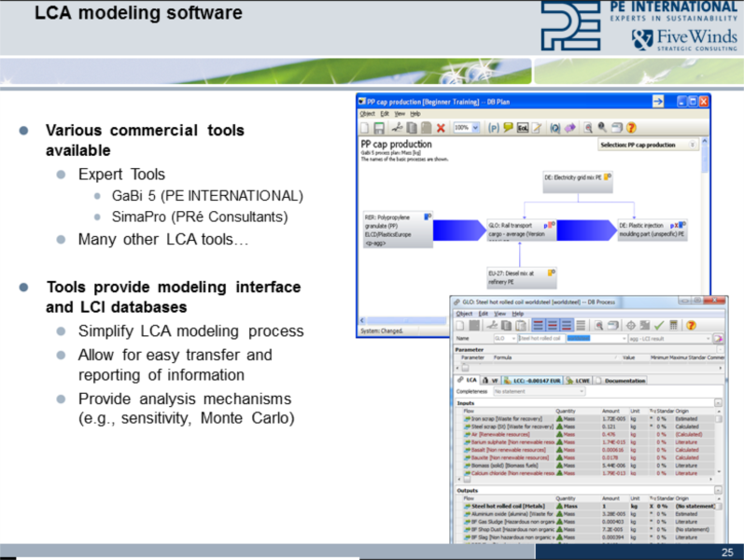The height and width of the screenshot is (560, 744).
Task: Switch to the Documentation tab
Action: (x=625, y=380)
